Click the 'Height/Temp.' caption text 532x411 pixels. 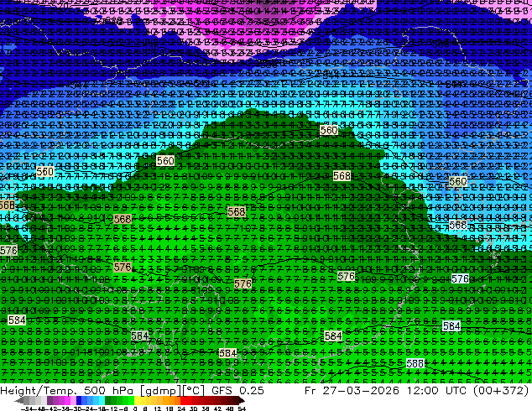tap(37, 390)
